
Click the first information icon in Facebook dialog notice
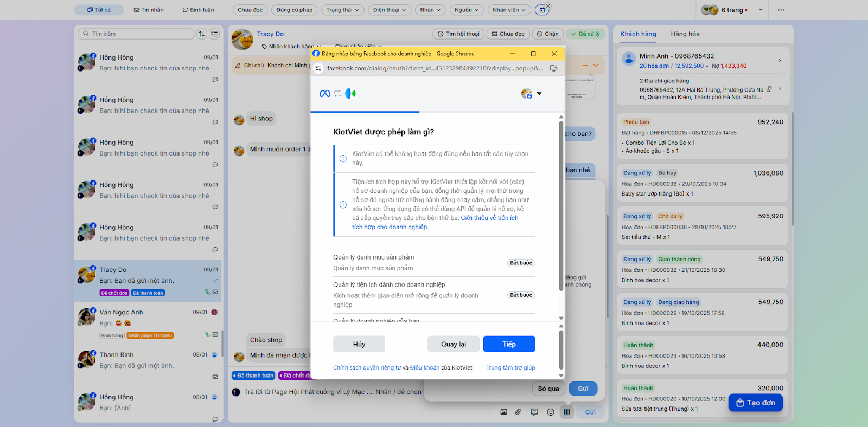343,158
